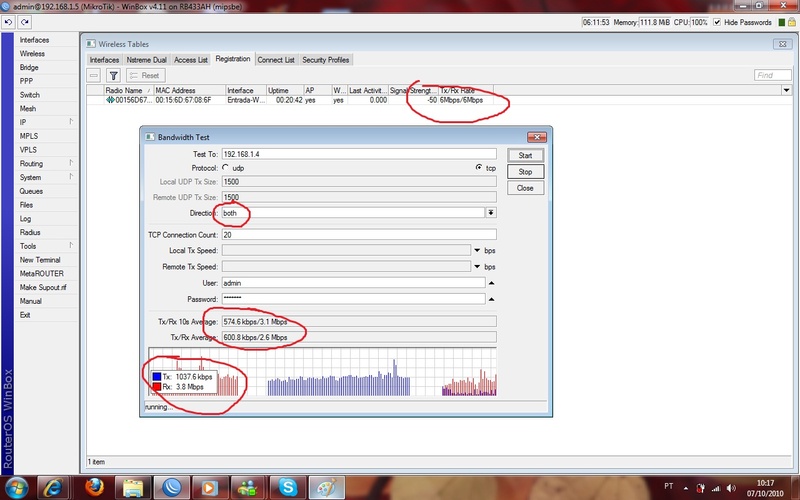Image resolution: width=800 pixels, height=500 pixels.
Task: Open New Terminal from the sidebar
Action: [x=40, y=260]
